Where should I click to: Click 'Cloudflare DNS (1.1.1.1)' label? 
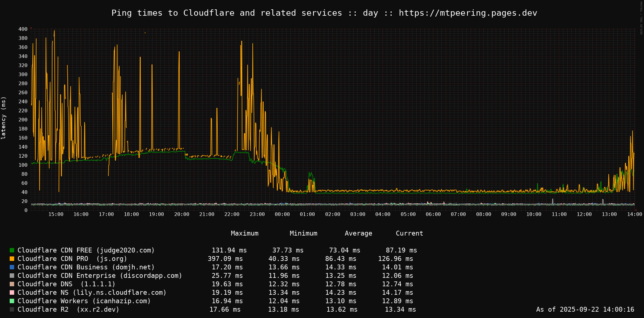point(66,284)
